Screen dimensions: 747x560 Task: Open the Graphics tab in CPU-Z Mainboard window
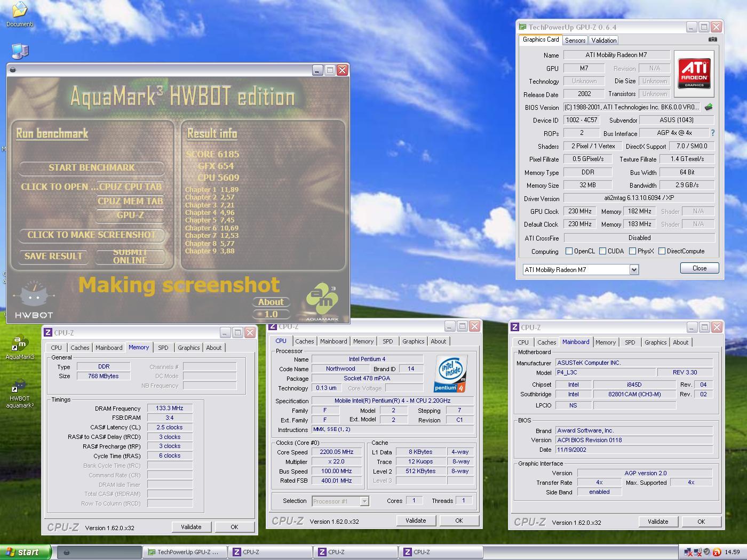(655, 342)
